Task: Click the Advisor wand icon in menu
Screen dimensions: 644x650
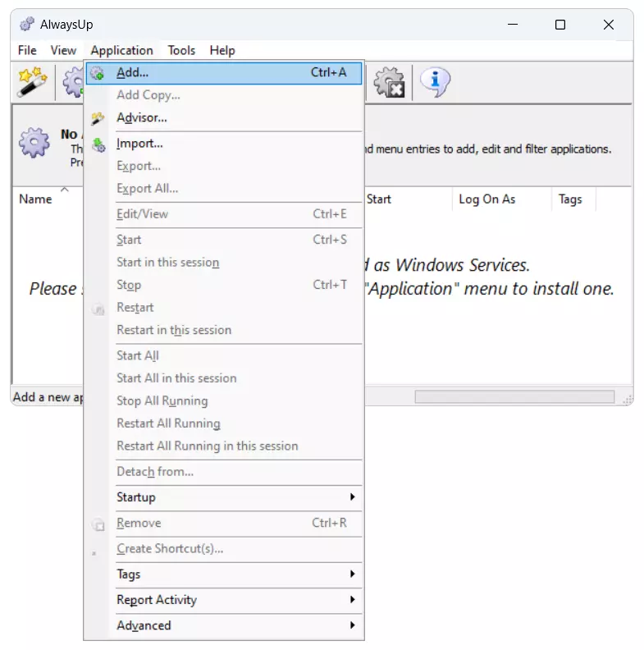Action: coord(98,118)
